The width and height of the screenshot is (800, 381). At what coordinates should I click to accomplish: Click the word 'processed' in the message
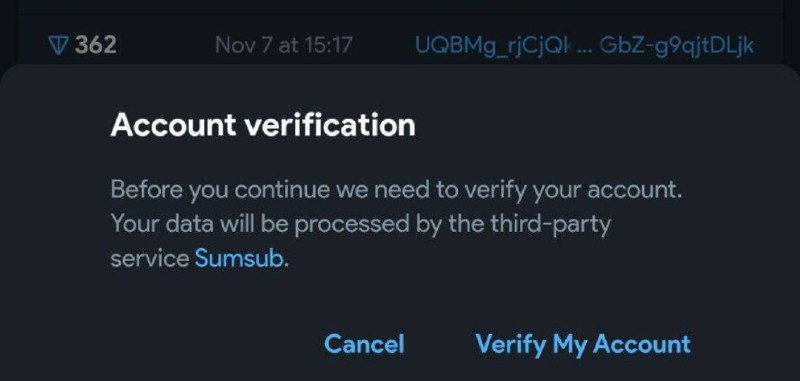pos(352,225)
